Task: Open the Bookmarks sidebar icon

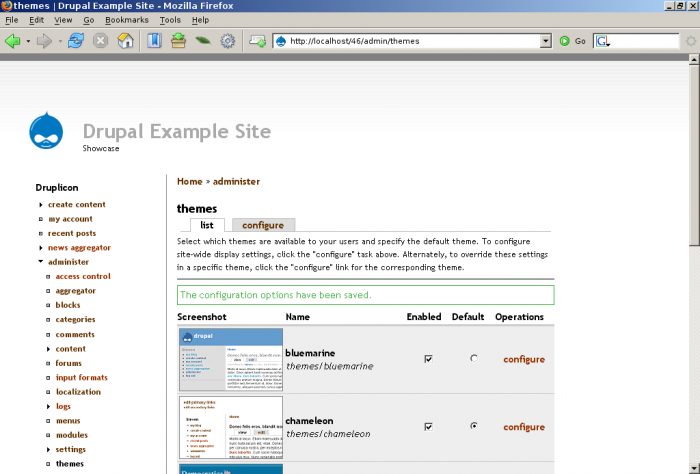Action: point(154,41)
